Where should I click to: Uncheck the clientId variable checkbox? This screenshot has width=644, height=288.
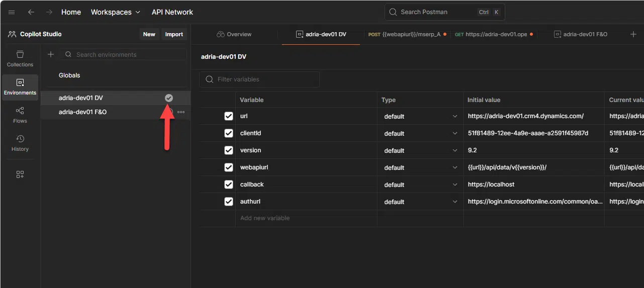[x=229, y=133]
